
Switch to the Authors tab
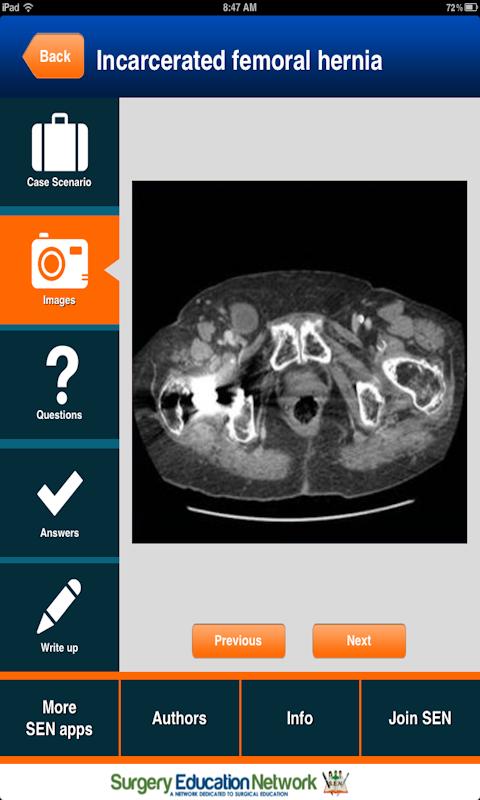180,718
